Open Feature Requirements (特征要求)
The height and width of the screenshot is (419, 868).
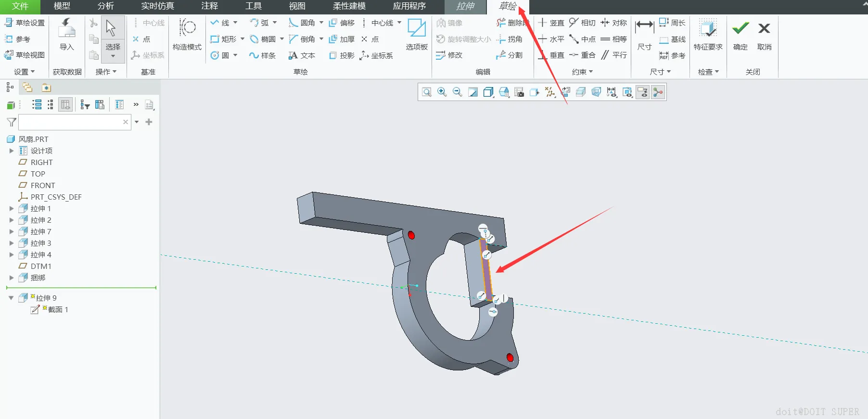708,34
